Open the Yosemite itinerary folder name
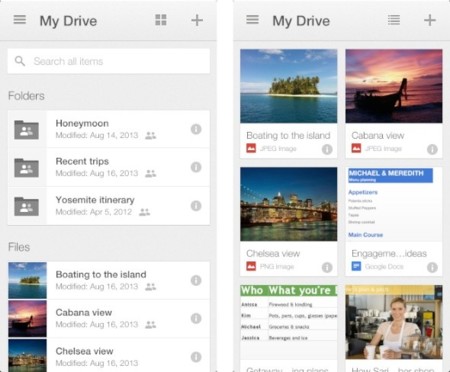The height and width of the screenshot is (372, 450). point(95,200)
